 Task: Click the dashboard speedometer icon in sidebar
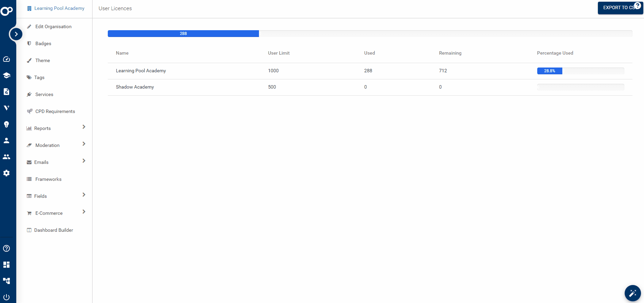pos(6,59)
